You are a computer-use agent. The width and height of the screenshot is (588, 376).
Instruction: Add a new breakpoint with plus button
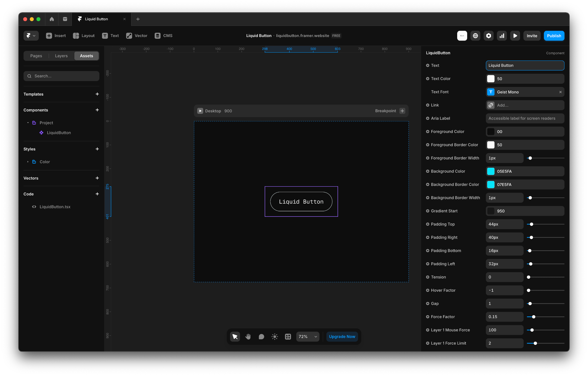click(402, 111)
